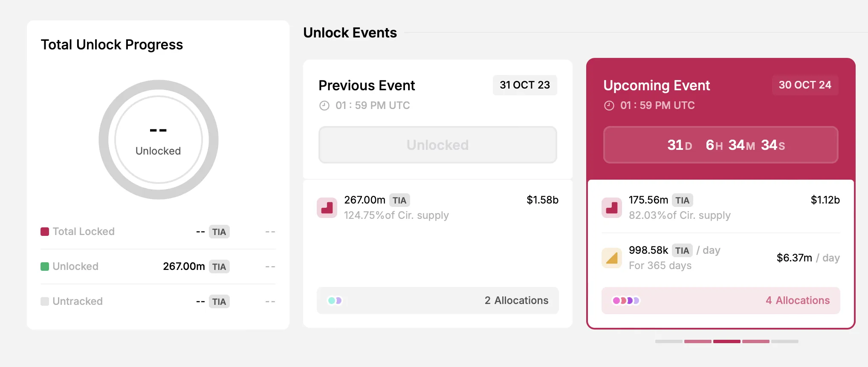Click the gray Untracked legend square

click(45, 301)
